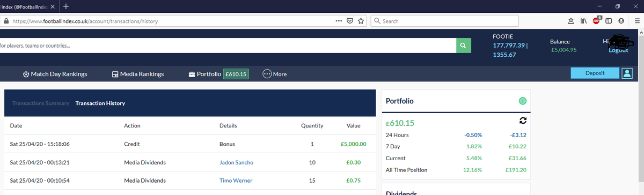Click the 'Credit' action cell
644x195 pixels.
point(132,144)
